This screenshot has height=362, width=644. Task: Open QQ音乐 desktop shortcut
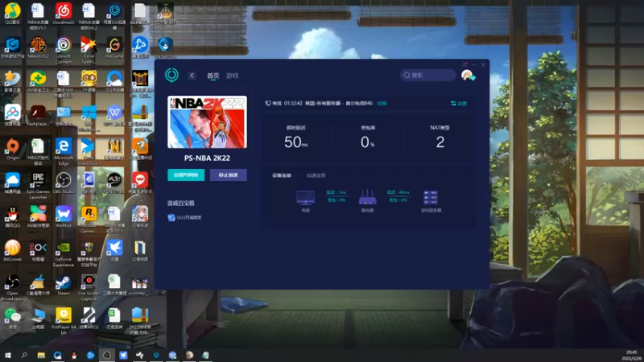pyautogui.click(x=12, y=14)
